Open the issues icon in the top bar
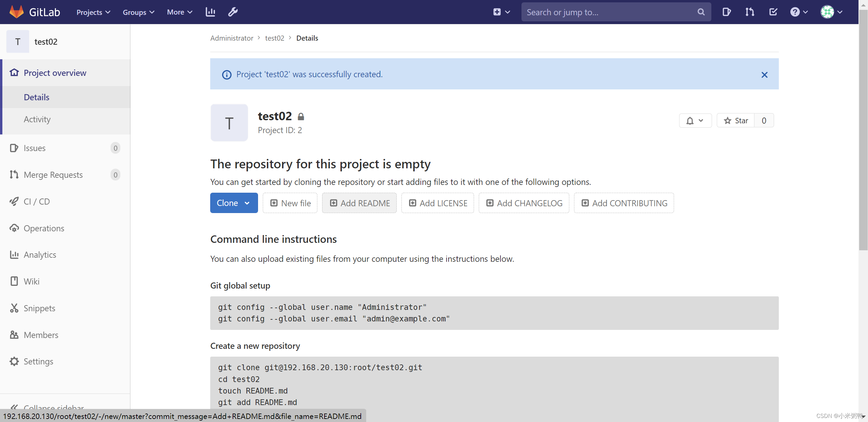868x422 pixels. click(726, 12)
